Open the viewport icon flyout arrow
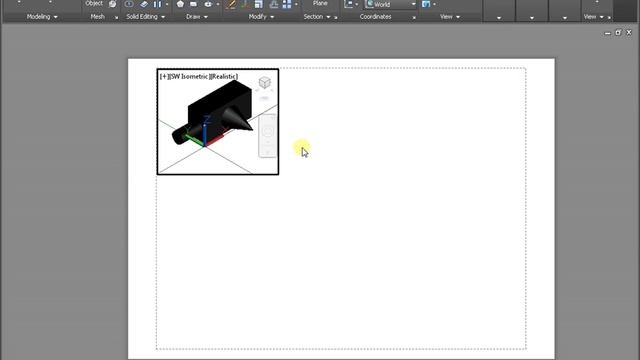The width and height of the screenshot is (640, 360). pos(434,4)
